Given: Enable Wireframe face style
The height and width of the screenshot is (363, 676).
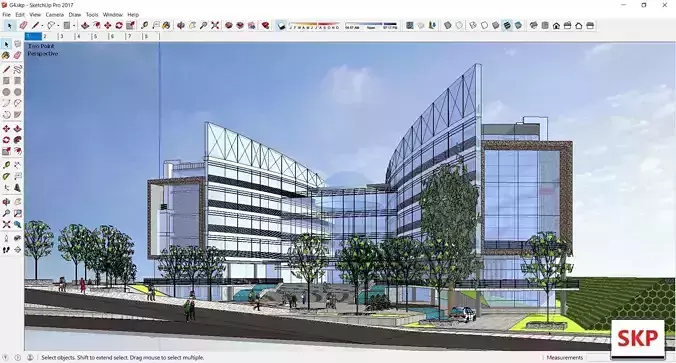Looking at the screenshot, I should (x=473, y=25).
